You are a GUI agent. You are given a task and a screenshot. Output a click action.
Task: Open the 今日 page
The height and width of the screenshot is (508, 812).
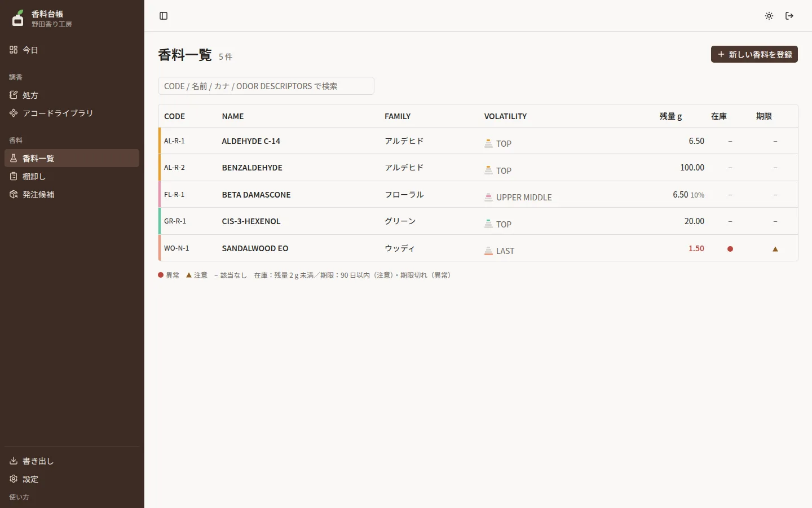tap(72, 50)
